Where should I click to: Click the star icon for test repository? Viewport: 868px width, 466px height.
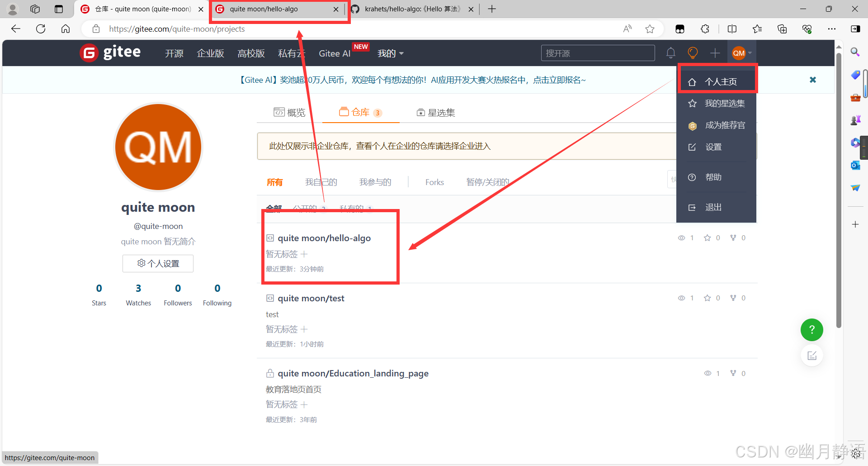coord(708,298)
